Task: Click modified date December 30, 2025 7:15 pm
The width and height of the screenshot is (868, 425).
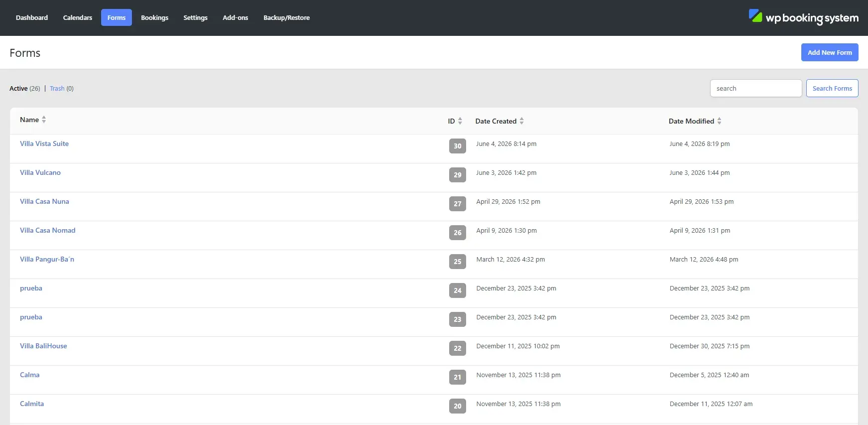Action: [710, 346]
